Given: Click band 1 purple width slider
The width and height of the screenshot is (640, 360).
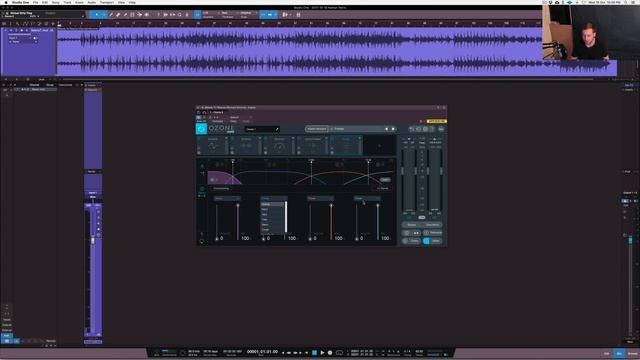Looking at the screenshot, I should coord(238,221).
